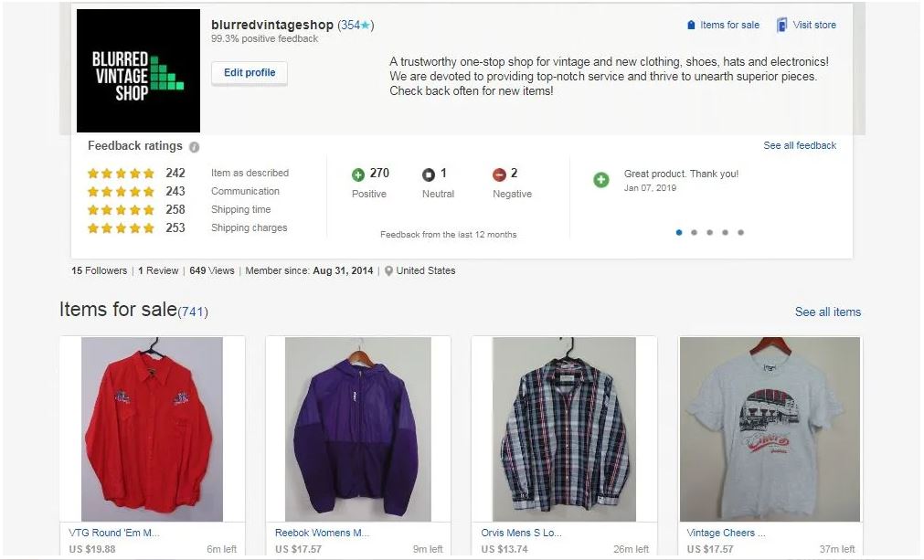Click the red Negative feedback icon
The image size is (924, 560).
[499, 174]
